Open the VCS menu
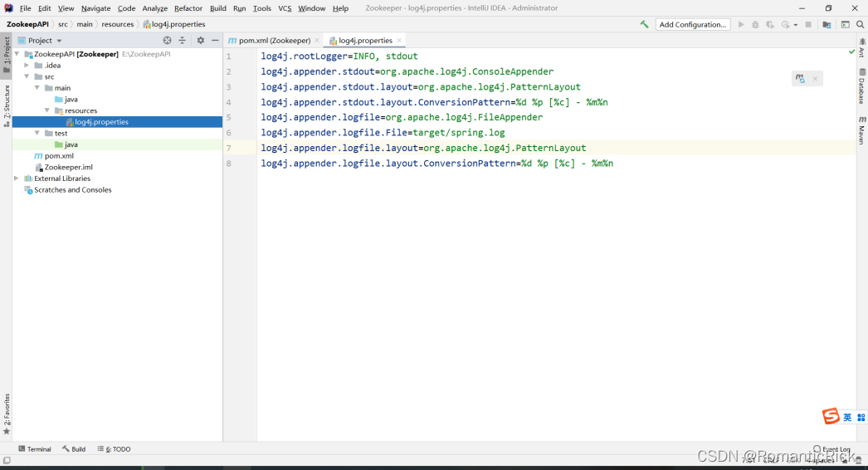Image resolution: width=868 pixels, height=470 pixels. click(x=285, y=8)
